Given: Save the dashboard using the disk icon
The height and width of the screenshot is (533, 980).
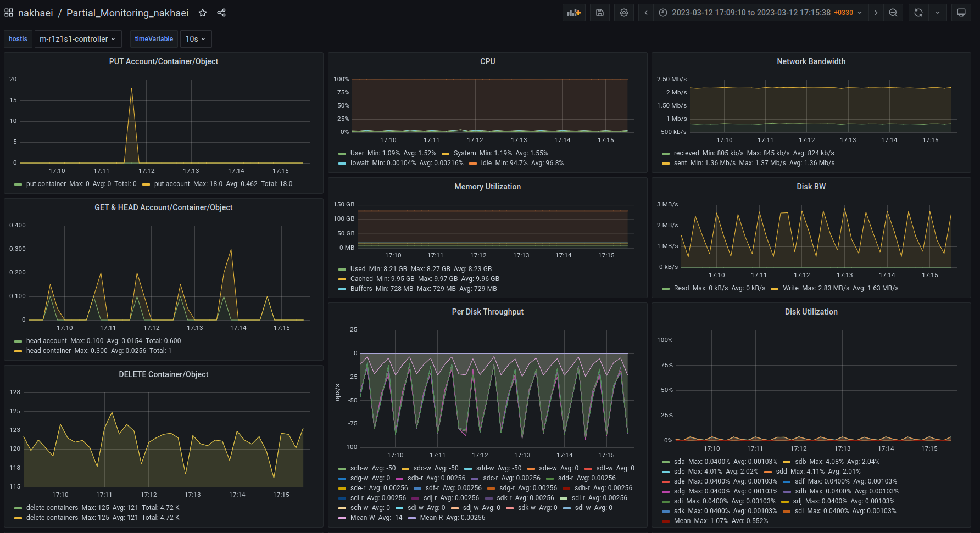Looking at the screenshot, I should coord(600,13).
